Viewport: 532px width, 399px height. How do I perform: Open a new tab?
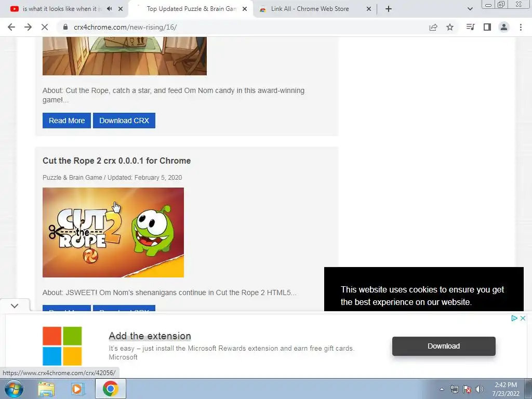(x=389, y=9)
